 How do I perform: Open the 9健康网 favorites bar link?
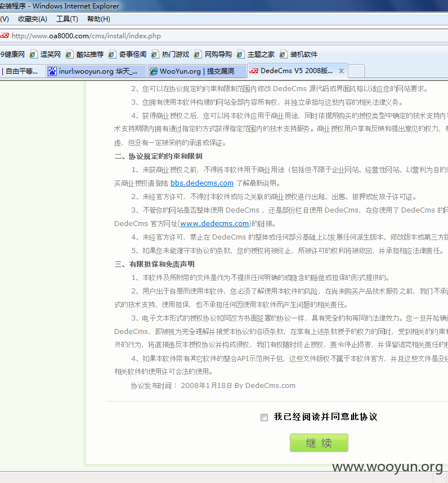12,55
